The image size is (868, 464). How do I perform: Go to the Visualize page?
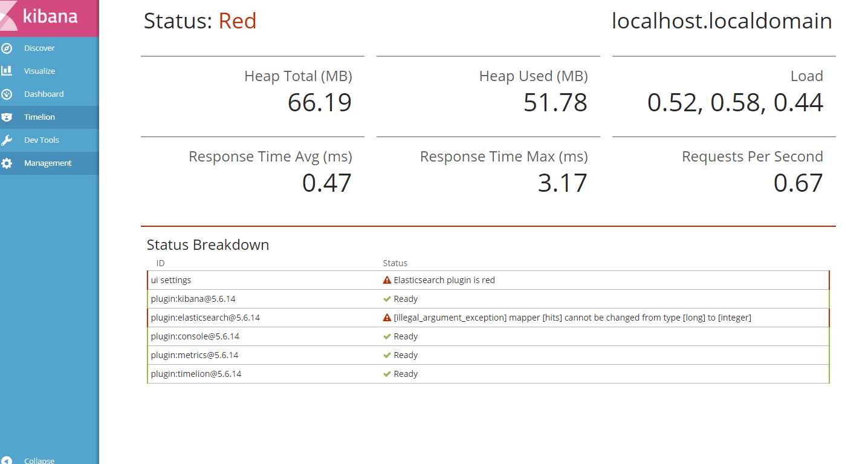(49, 71)
